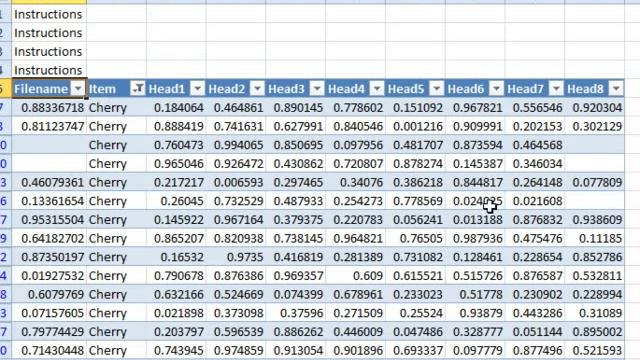
Task: Select cell with value 0.26045
Action: 176,201
